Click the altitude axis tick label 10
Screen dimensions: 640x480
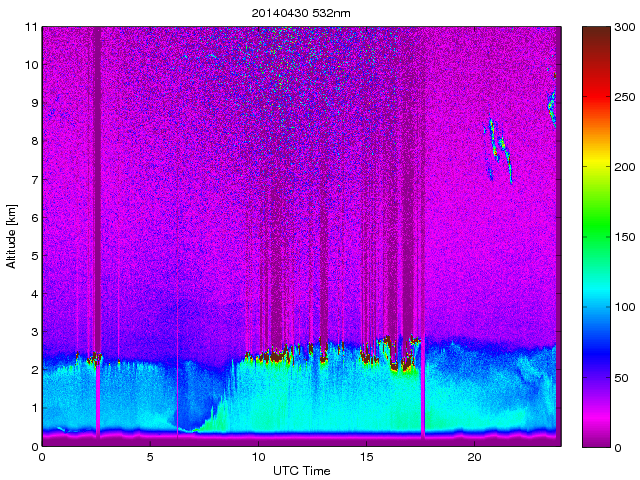click(x=31, y=65)
